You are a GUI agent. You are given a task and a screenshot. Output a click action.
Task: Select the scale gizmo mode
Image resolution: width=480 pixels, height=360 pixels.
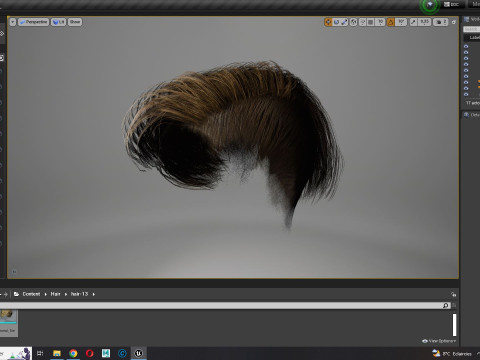coord(344,22)
